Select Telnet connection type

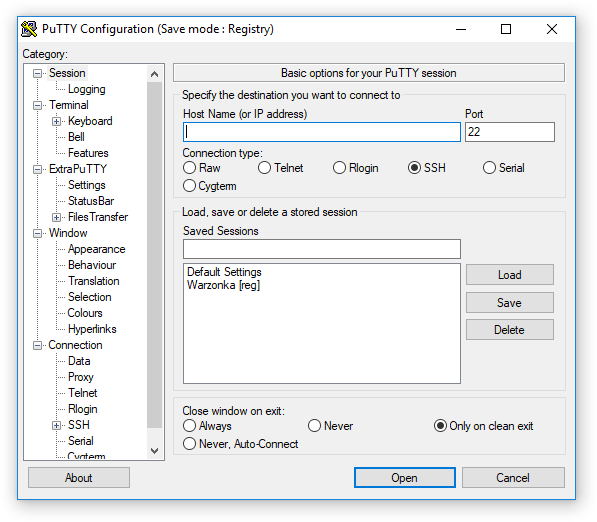coord(264,168)
